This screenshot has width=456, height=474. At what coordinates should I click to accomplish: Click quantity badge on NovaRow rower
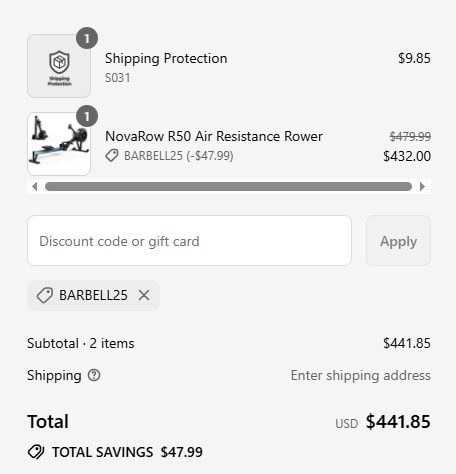point(87,116)
